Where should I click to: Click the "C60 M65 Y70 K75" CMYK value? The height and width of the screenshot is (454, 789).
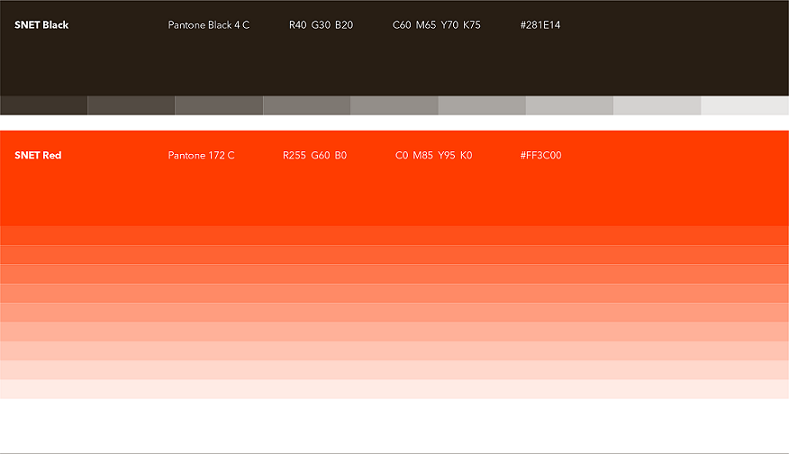(436, 25)
